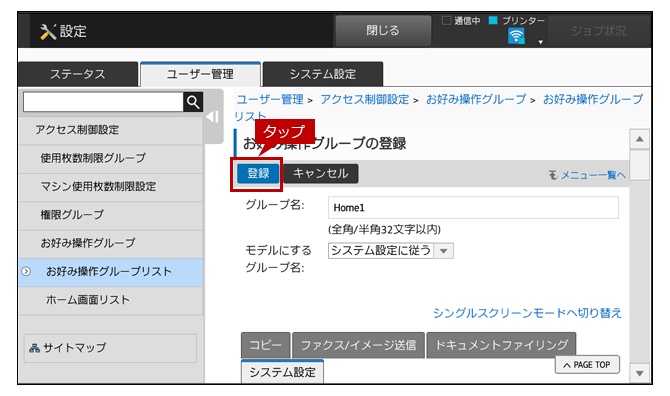The height and width of the screenshot is (396, 670).
Task: Switch to the ステータス tab
Action: click(78, 74)
